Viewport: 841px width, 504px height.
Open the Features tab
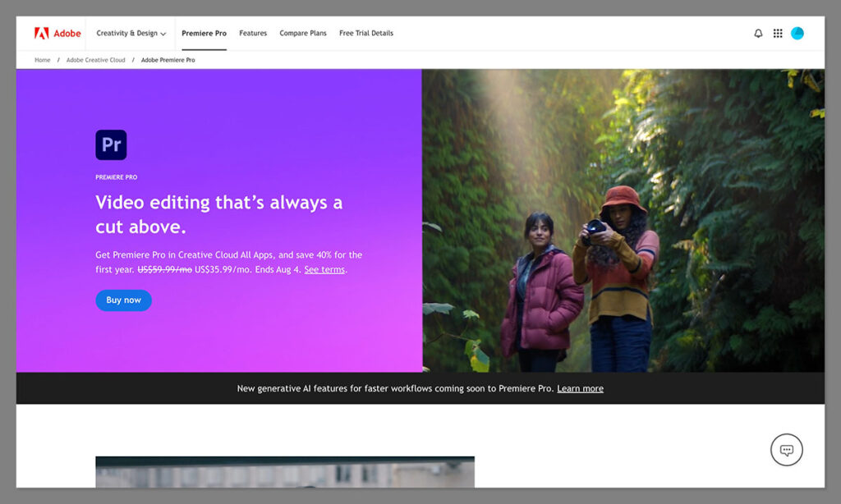[253, 33]
